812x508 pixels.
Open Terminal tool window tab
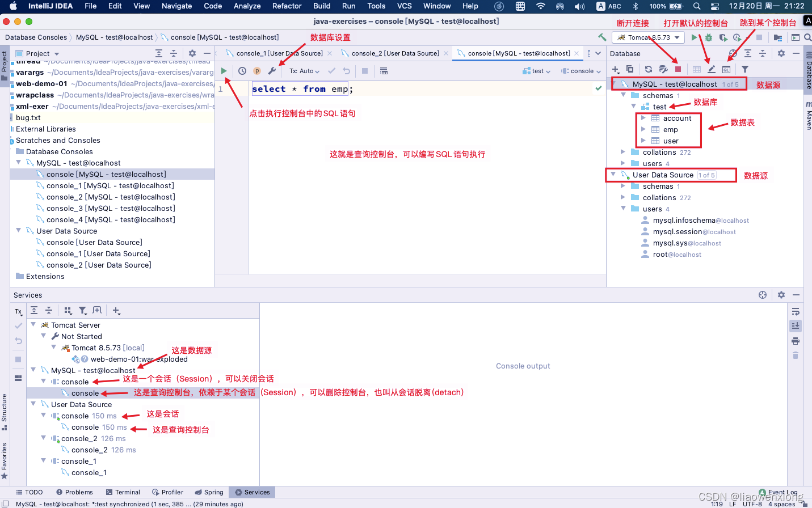click(123, 492)
